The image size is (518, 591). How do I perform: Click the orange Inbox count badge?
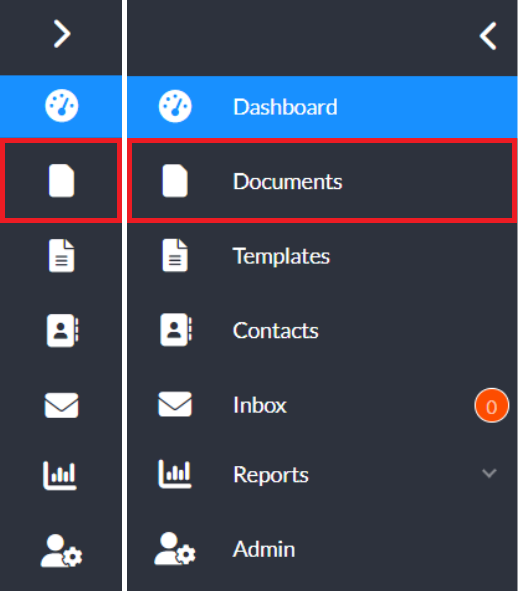[x=492, y=406]
